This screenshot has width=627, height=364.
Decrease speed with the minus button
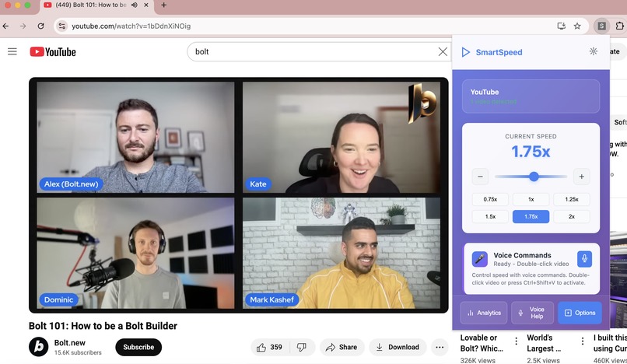pyautogui.click(x=480, y=177)
